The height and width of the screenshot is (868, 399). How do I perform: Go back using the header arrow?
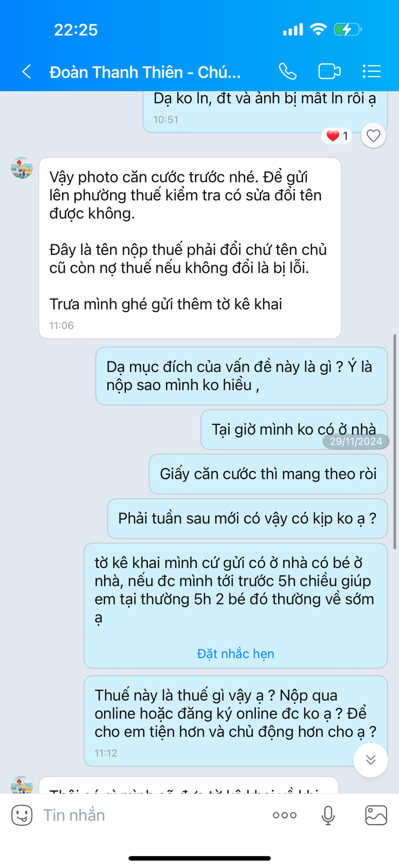pos(26,71)
